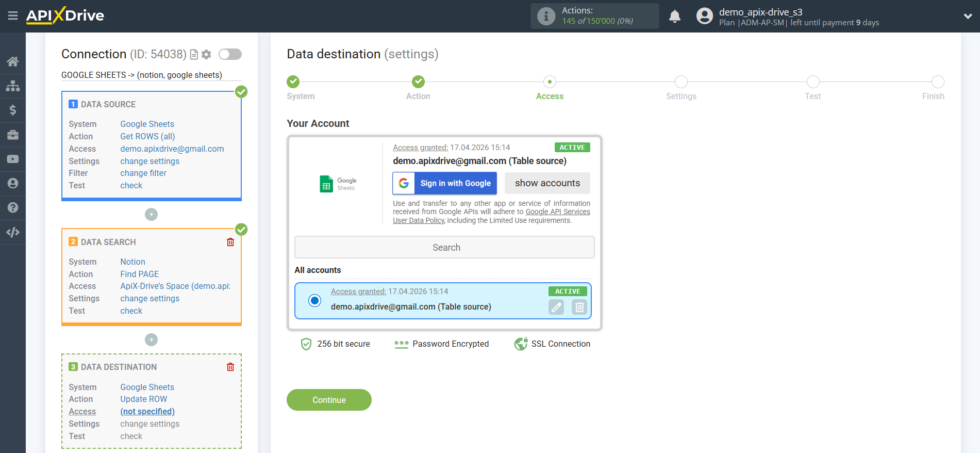Image resolution: width=980 pixels, height=453 pixels.
Task: Expand the user account dropdown chevron
Action: pos(968,17)
